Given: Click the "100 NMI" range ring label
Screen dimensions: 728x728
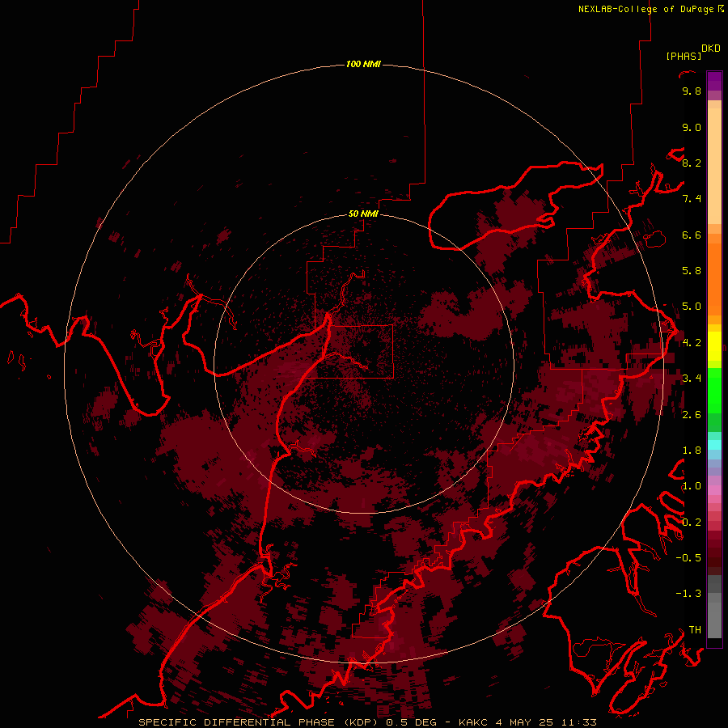Looking at the screenshot, I should (363, 64).
